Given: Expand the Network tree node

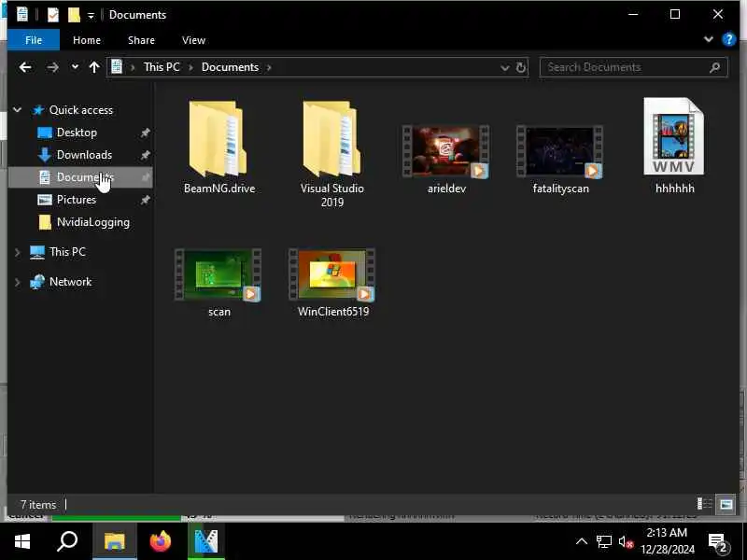Looking at the screenshot, I should 18,282.
